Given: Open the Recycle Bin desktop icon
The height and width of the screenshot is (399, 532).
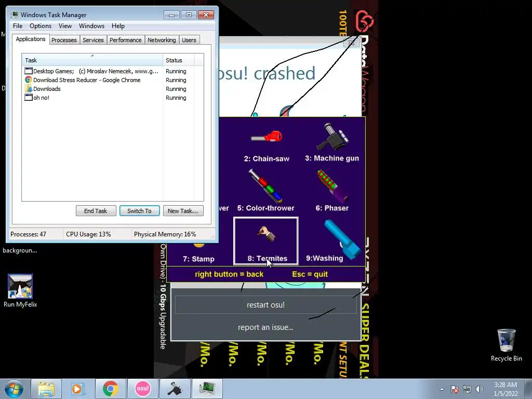Looking at the screenshot, I should pos(506,345).
